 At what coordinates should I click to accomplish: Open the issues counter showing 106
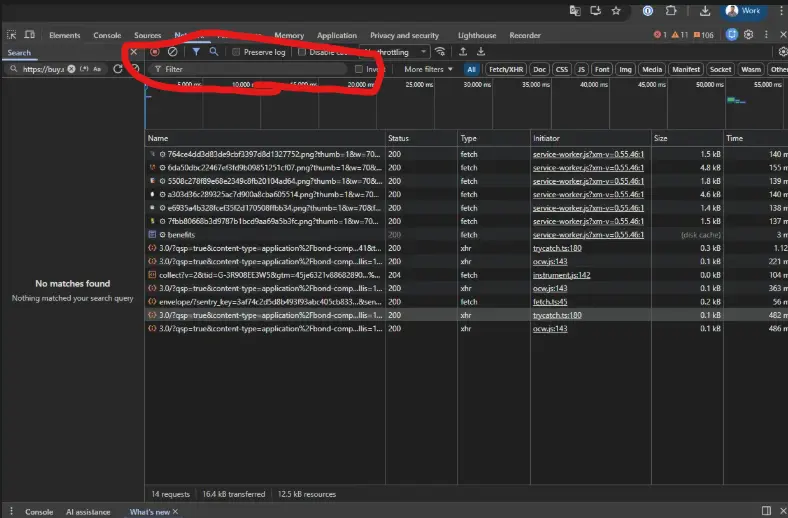tap(704, 35)
